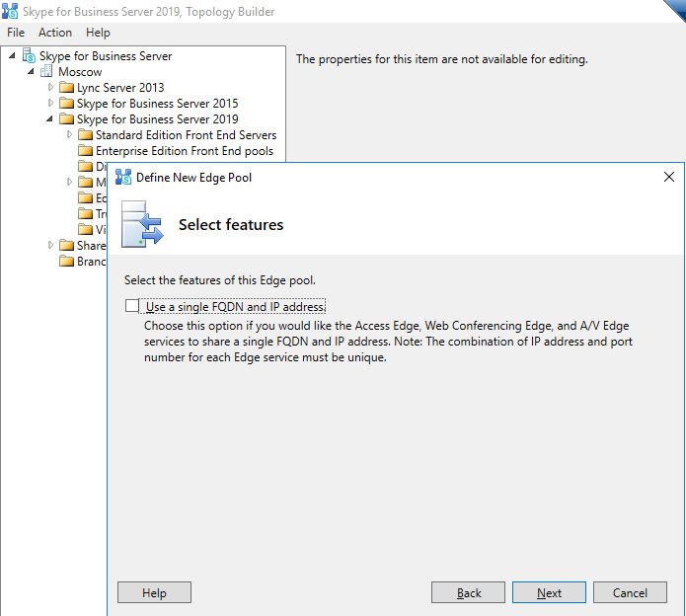The height and width of the screenshot is (616, 686).
Task: Click the Skype for Business Server 2019 folder icon
Action: tap(66, 118)
